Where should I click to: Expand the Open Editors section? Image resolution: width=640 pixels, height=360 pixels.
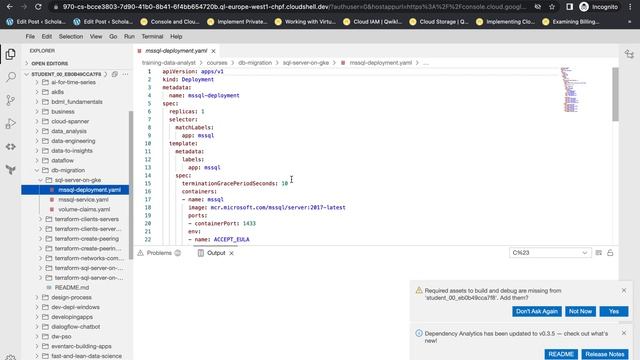click(49, 63)
